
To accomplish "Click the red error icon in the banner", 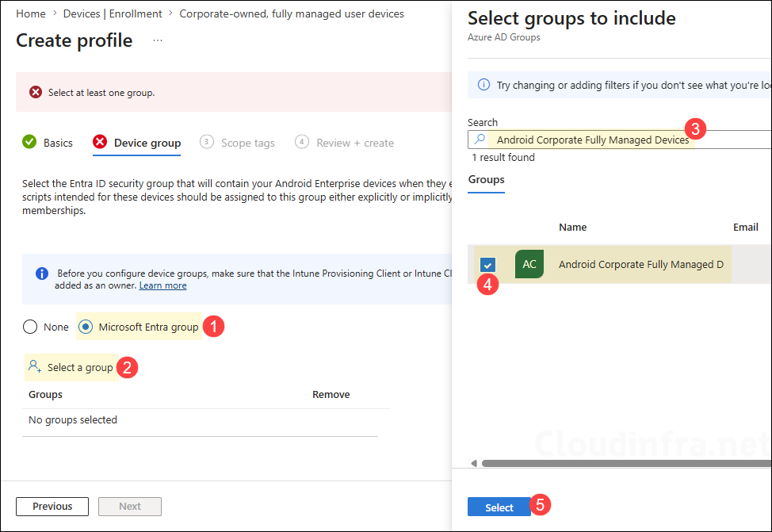I will (x=36, y=92).
